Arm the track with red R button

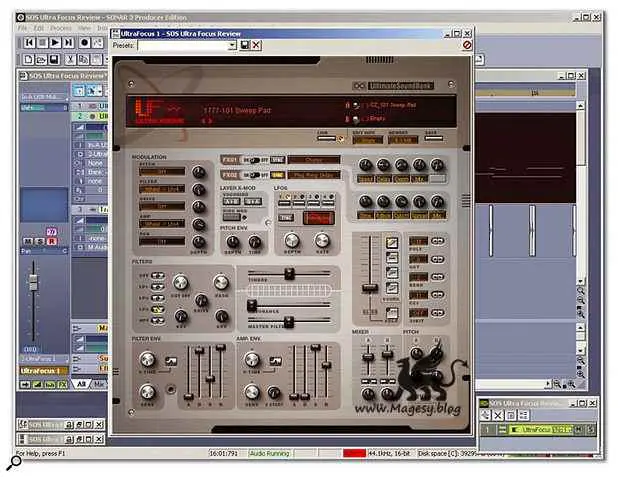(51, 241)
